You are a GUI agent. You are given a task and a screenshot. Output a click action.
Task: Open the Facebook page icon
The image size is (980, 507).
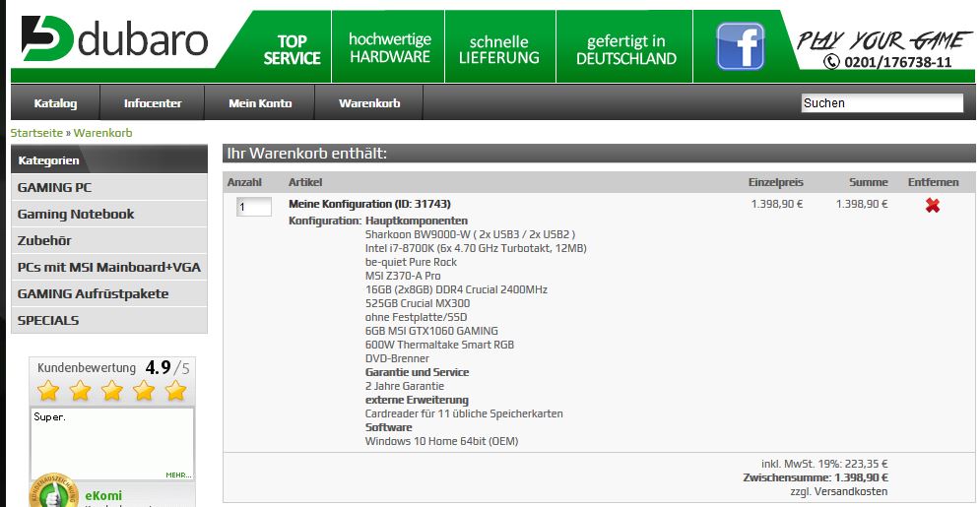coord(740,46)
